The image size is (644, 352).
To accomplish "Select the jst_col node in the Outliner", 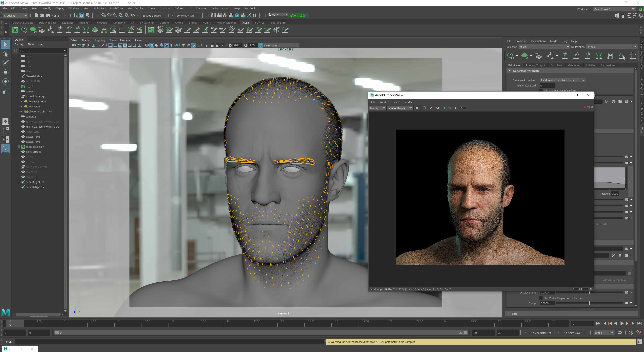I will coord(29,86).
